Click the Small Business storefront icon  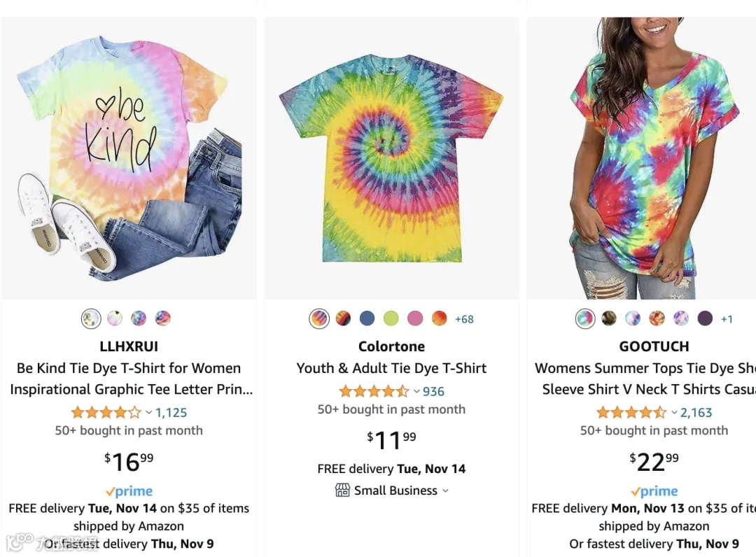342,491
